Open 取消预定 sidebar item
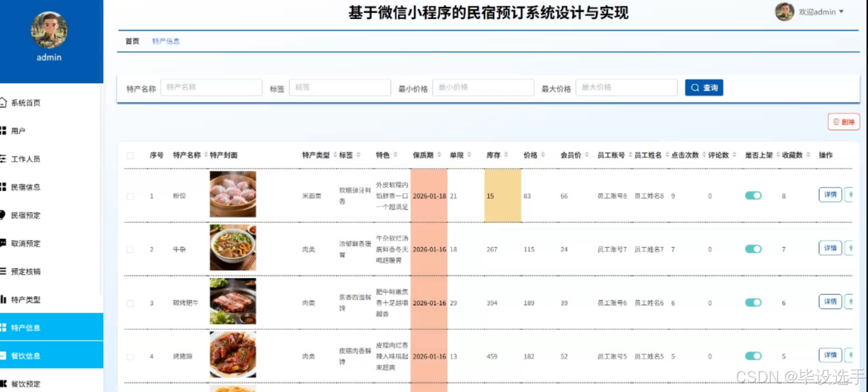 [26, 243]
